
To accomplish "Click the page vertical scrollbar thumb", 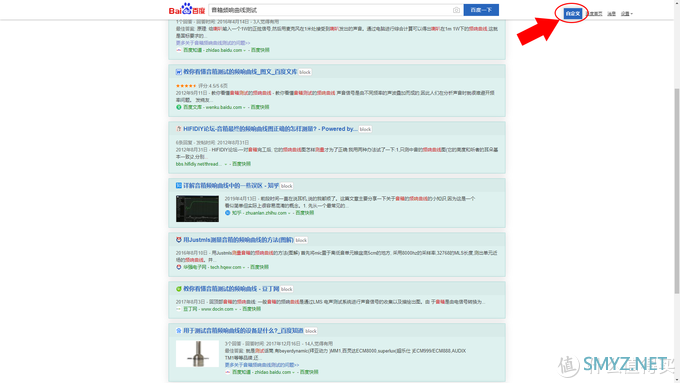I will (x=677, y=191).
